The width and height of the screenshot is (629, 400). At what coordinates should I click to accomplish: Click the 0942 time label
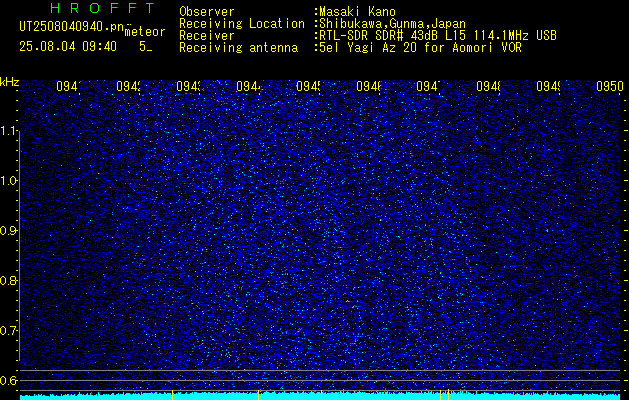point(129,86)
